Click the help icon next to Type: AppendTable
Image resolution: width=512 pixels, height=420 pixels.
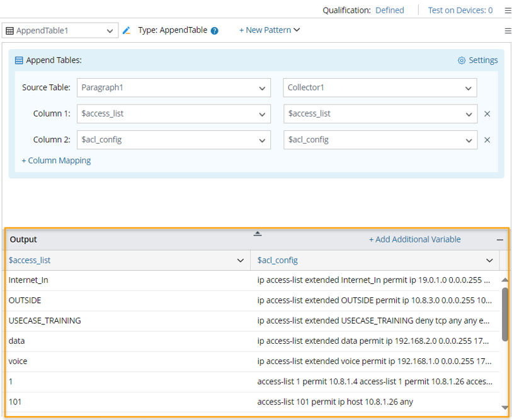pyautogui.click(x=215, y=31)
